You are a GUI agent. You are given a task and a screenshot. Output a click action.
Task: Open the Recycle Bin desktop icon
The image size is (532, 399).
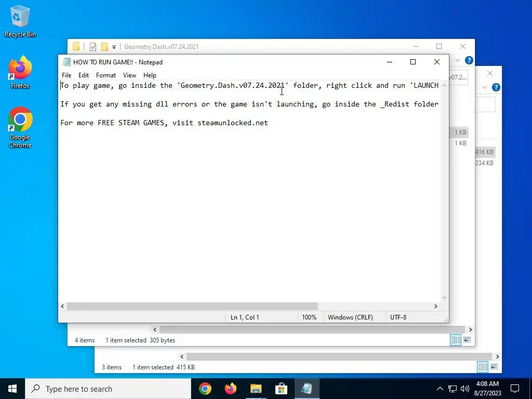(20, 21)
